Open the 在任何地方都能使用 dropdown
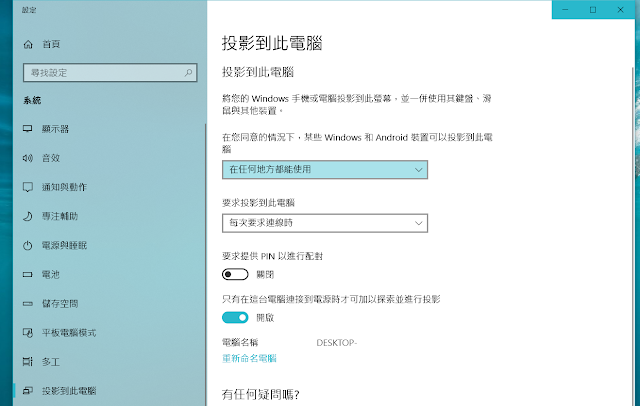Image resolution: width=640 pixels, height=406 pixels. coord(325,169)
